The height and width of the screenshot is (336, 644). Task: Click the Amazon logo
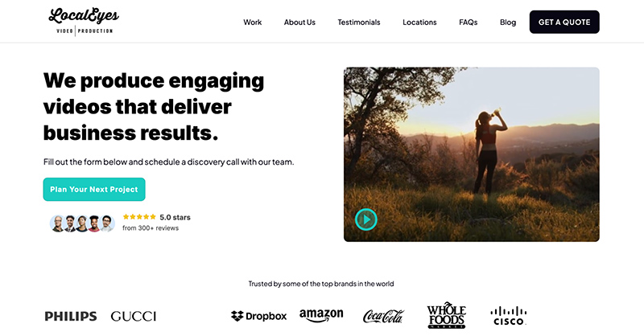click(321, 315)
